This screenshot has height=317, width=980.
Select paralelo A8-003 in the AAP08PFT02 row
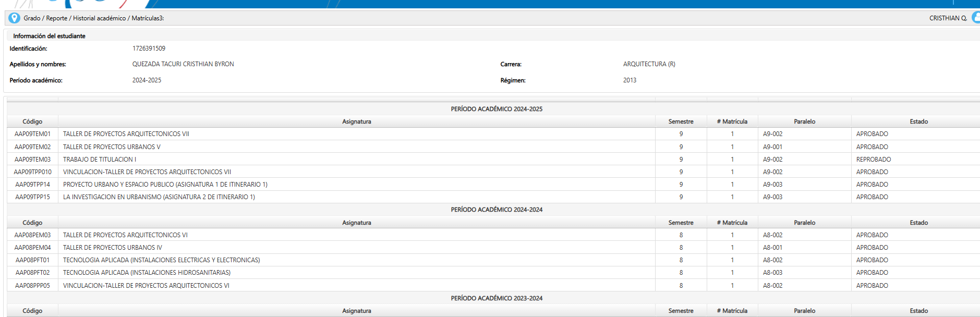pyautogui.click(x=772, y=273)
